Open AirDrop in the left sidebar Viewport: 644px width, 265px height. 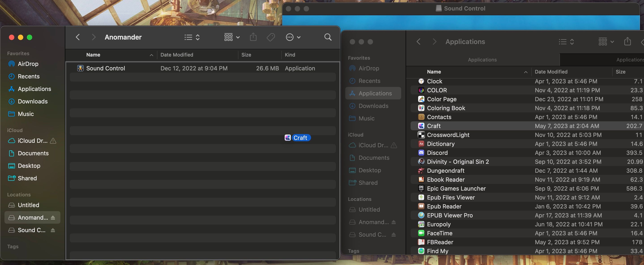coord(28,64)
